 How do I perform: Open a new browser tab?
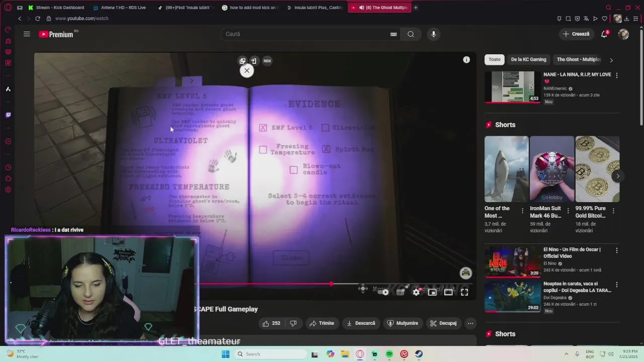[416, 8]
